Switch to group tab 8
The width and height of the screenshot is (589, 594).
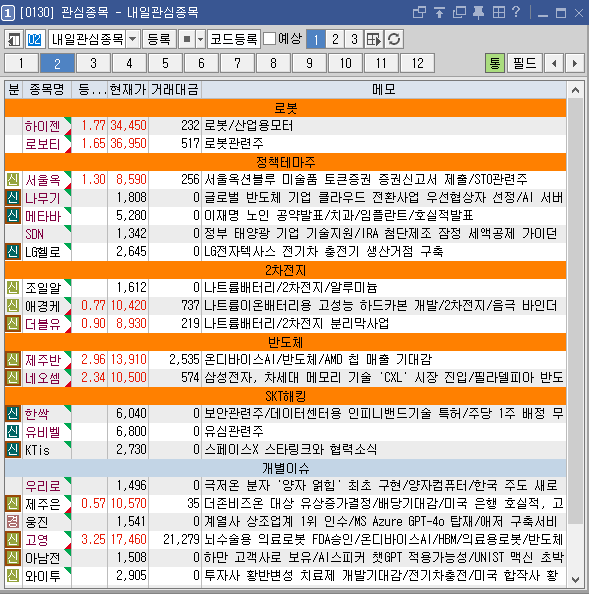(273, 63)
